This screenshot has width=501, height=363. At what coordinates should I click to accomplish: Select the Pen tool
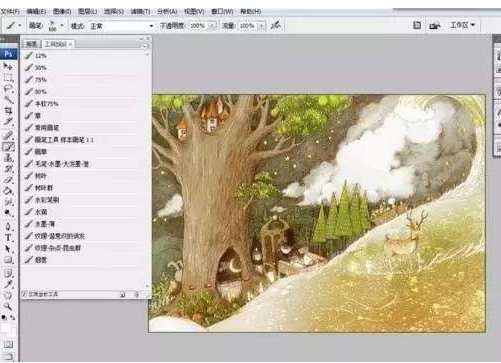(8, 227)
